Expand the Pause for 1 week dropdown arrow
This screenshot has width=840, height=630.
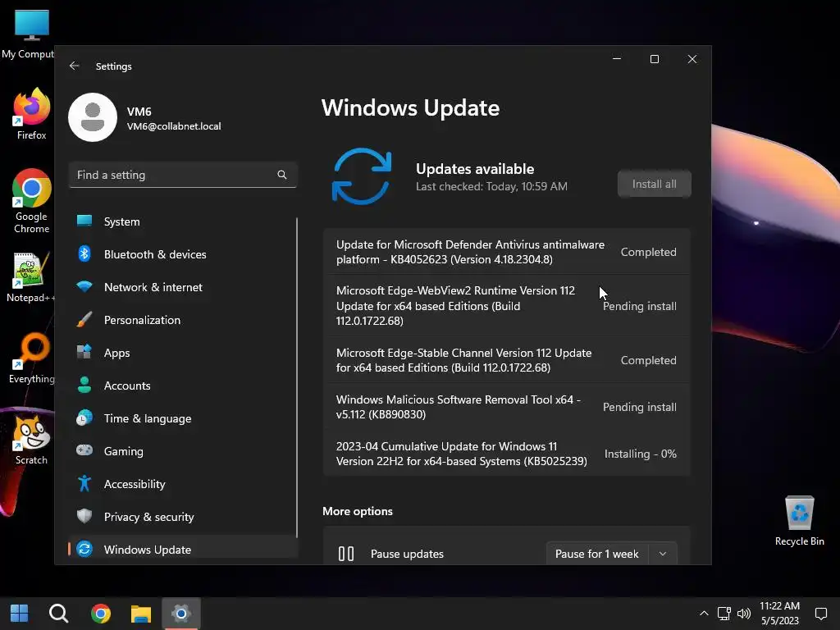[663, 554]
